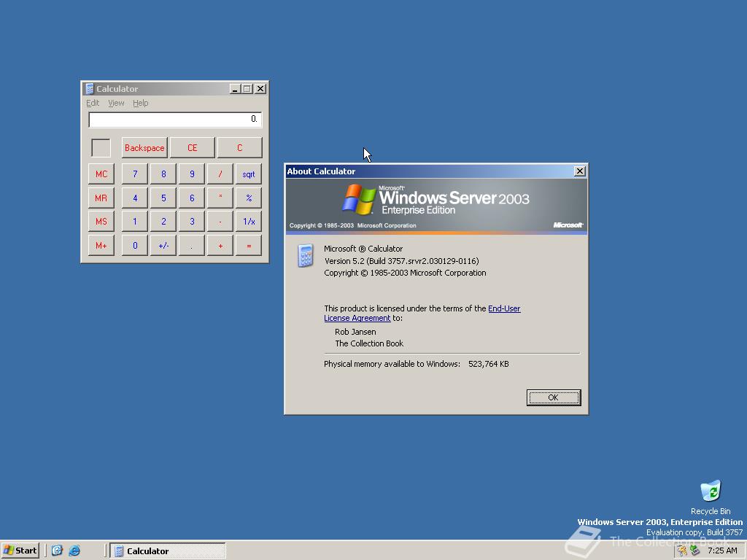Click the Calculator display field
747x560 pixels.
(175, 120)
